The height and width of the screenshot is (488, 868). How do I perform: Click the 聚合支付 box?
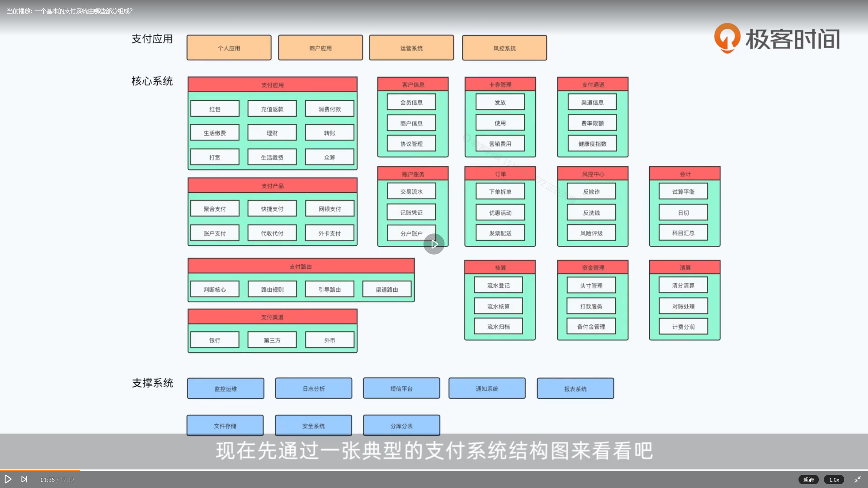pyautogui.click(x=215, y=209)
